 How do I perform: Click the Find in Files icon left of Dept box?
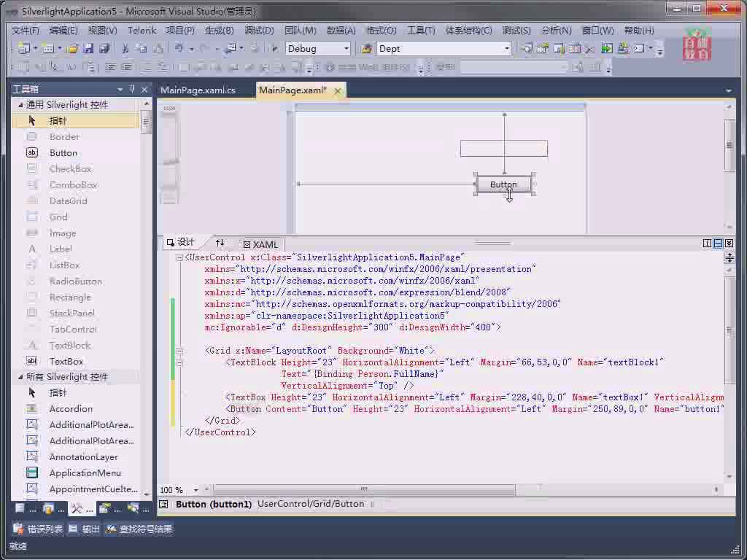click(x=366, y=48)
